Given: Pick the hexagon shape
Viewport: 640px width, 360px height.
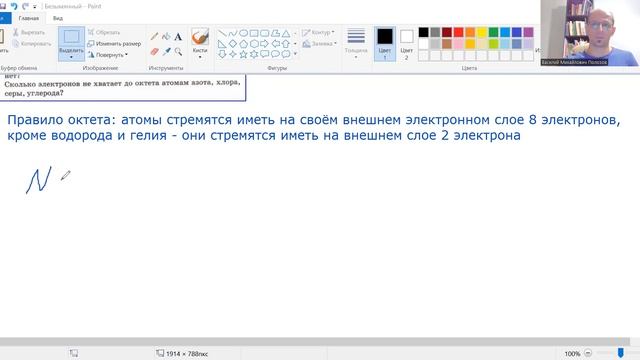Looking at the screenshot, I should click(x=254, y=44).
